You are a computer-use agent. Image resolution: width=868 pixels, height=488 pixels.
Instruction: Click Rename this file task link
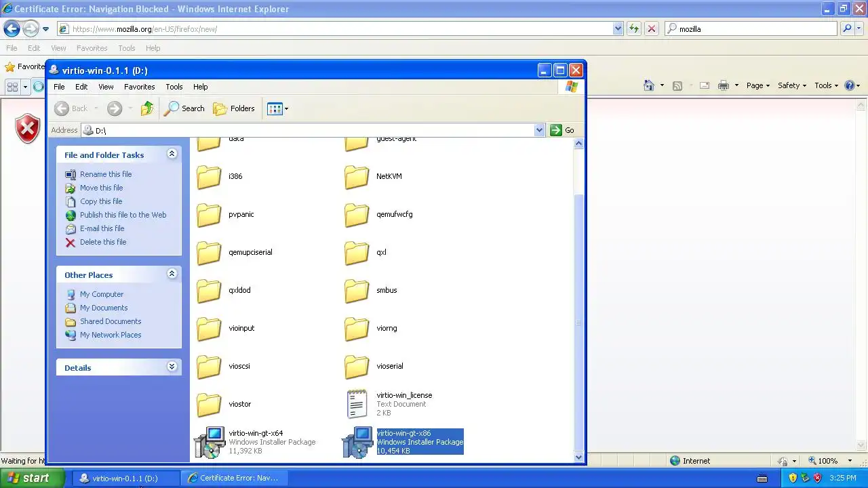[106, 174]
